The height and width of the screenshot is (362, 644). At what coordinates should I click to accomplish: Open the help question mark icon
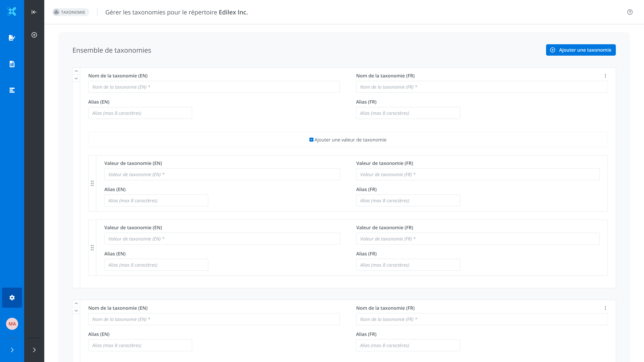(630, 12)
